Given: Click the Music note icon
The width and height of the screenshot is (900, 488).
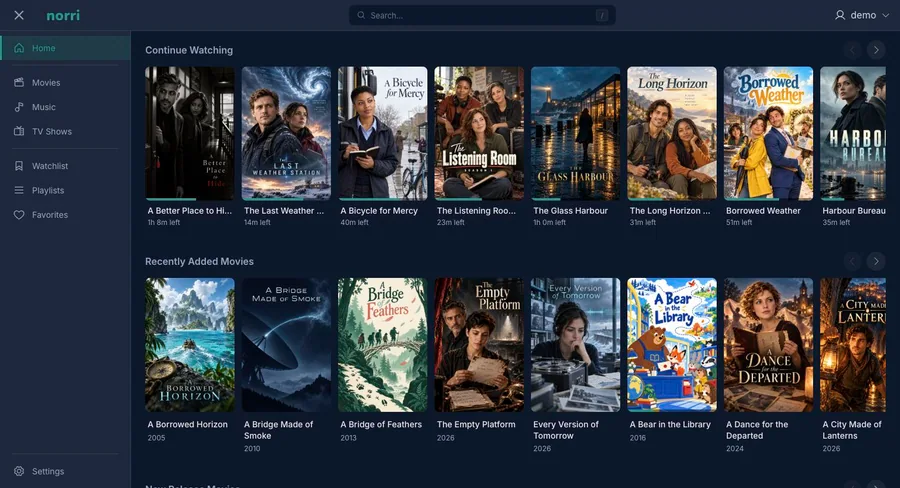Looking at the screenshot, I should [x=19, y=107].
